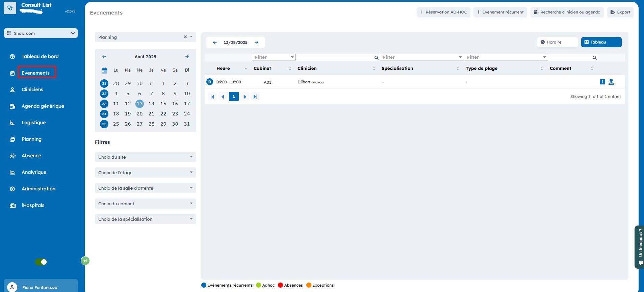The image size is (644, 292).
Task: Navigate to Agenda générique menu
Action: (x=43, y=106)
